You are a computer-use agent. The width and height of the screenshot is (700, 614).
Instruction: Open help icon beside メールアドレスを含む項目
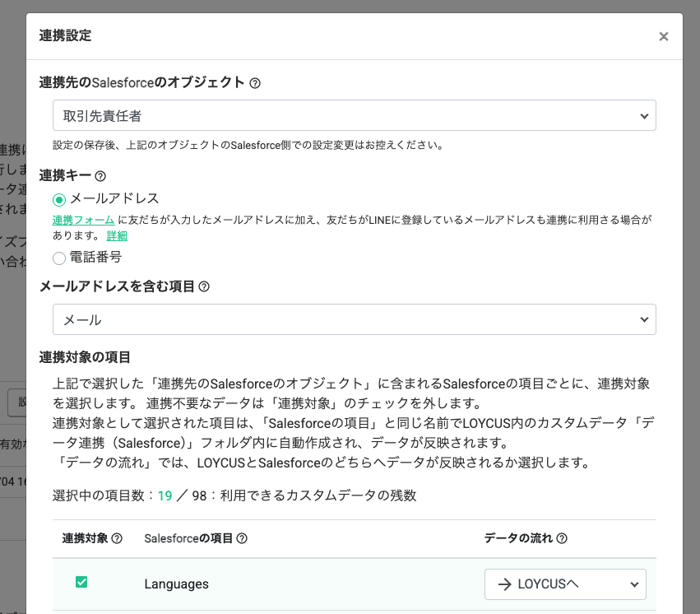point(204,286)
